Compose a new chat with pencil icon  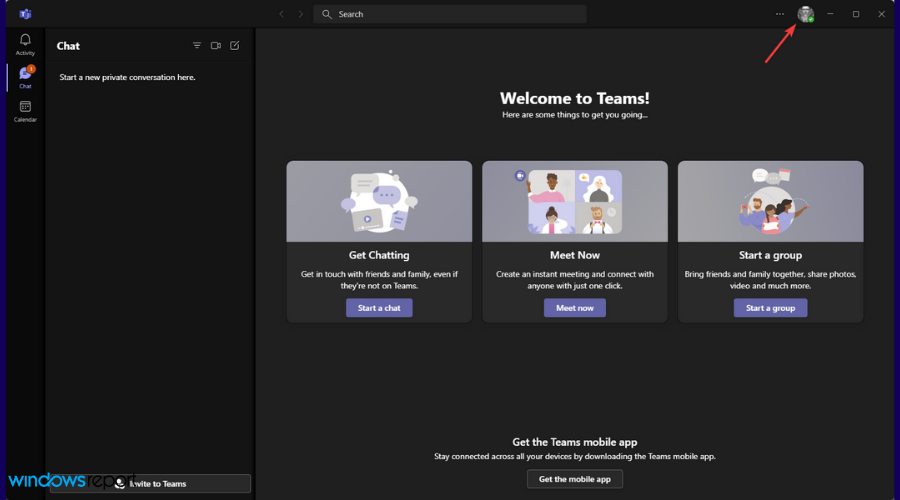pyautogui.click(x=235, y=45)
